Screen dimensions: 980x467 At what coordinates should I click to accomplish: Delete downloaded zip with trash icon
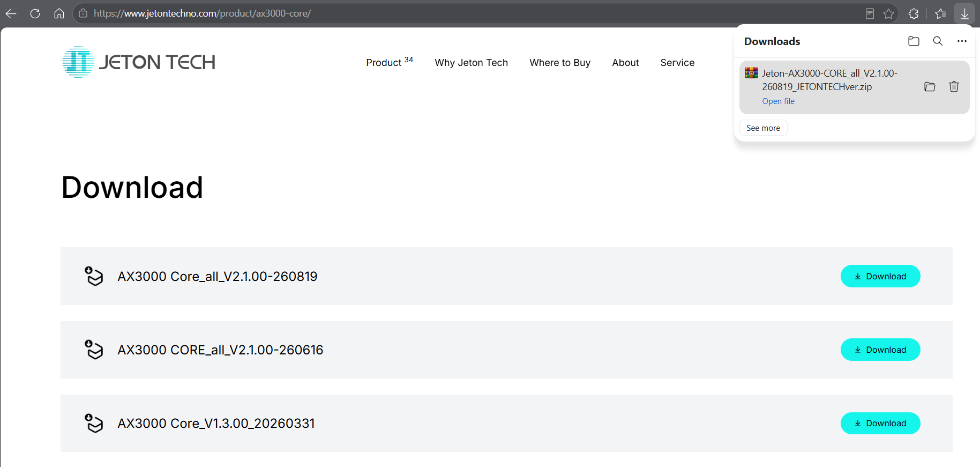tap(954, 87)
